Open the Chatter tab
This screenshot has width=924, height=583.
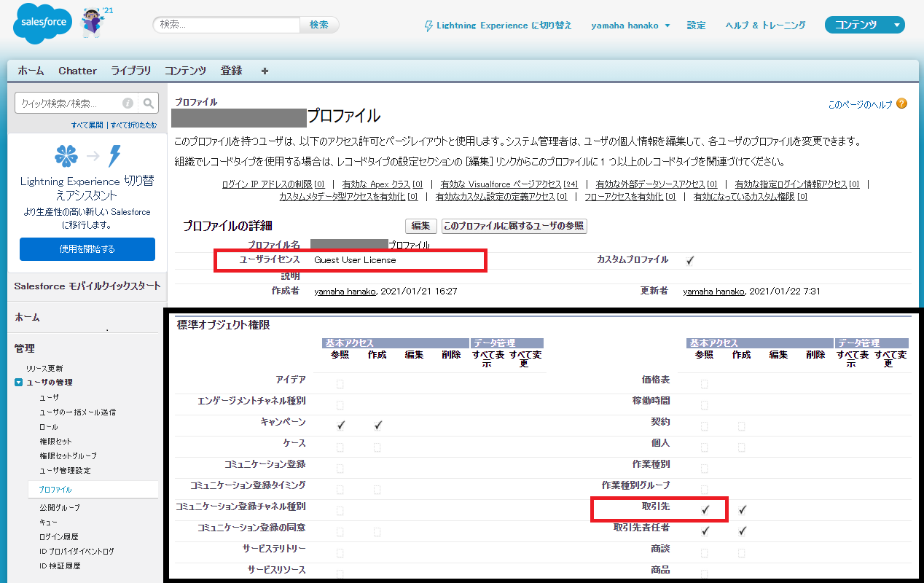[77, 71]
